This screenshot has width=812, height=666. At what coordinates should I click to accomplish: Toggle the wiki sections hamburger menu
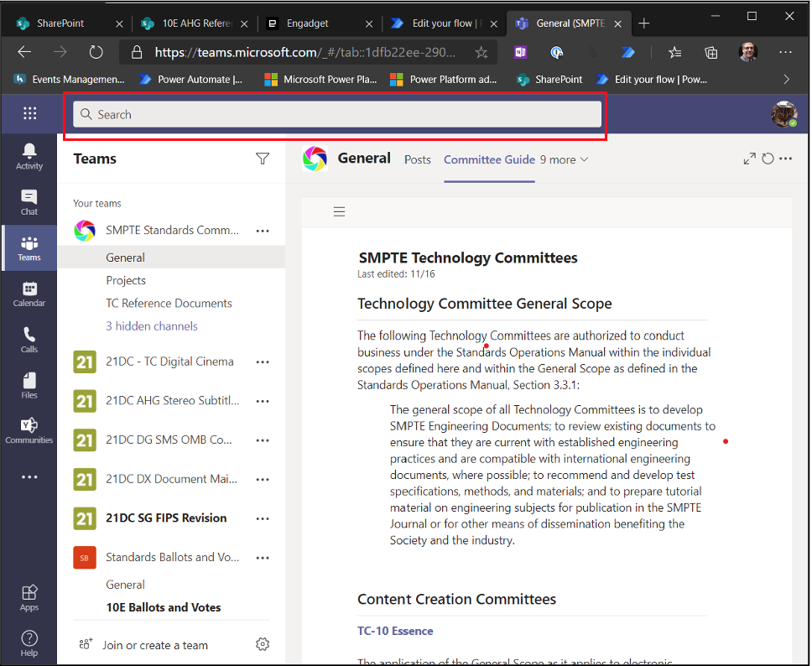click(x=339, y=211)
